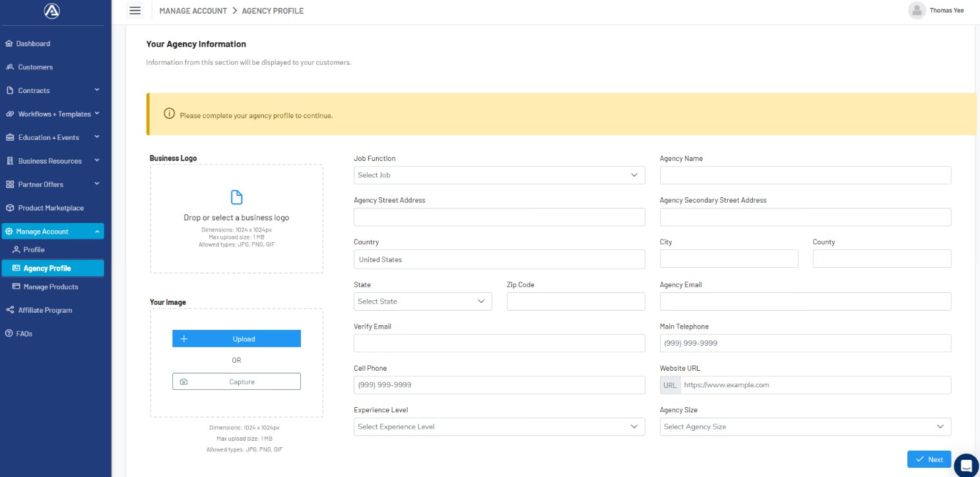Go to the Customers page
This screenshot has width=980, height=477.
pyautogui.click(x=36, y=67)
